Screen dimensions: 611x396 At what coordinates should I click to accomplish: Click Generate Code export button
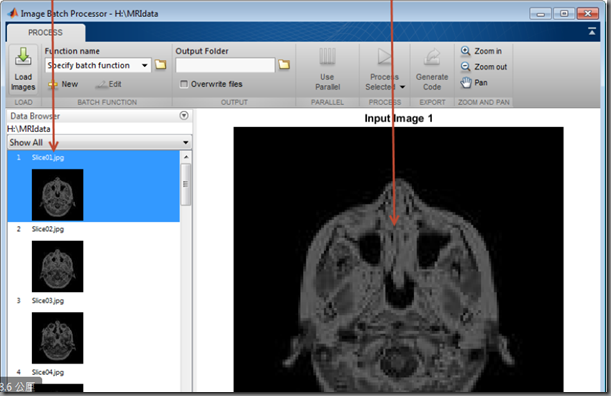[x=432, y=69]
